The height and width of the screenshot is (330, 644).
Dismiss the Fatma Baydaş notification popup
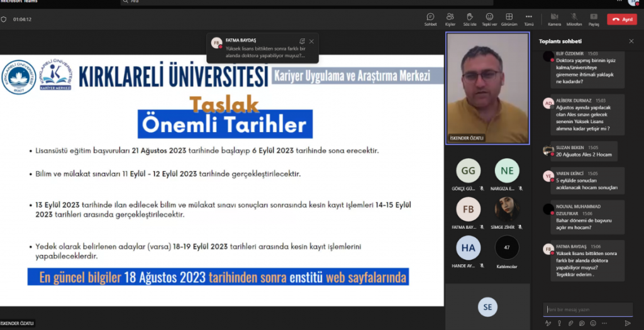tap(311, 41)
